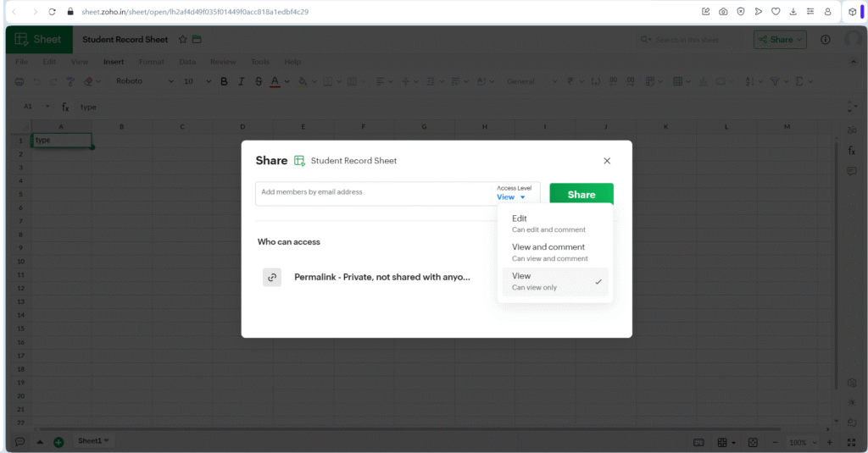
Task: Open the fill color dropdown arrow
Action: coord(314,82)
